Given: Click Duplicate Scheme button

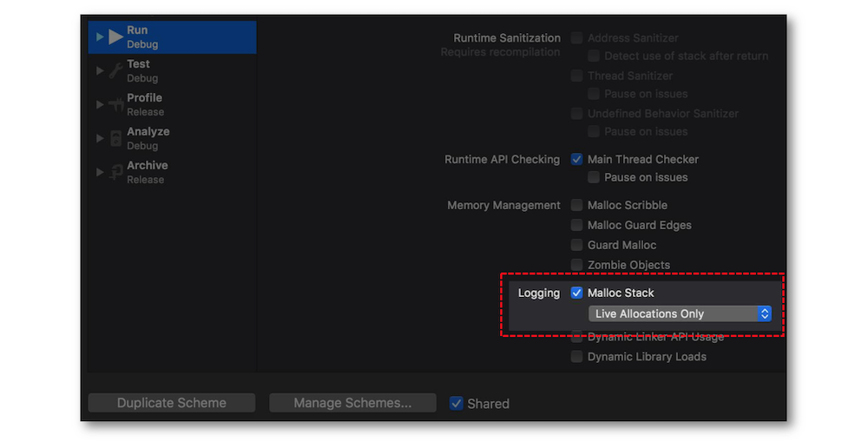Looking at the screenshot, I should pyautogui.click(x=172, y=403).
